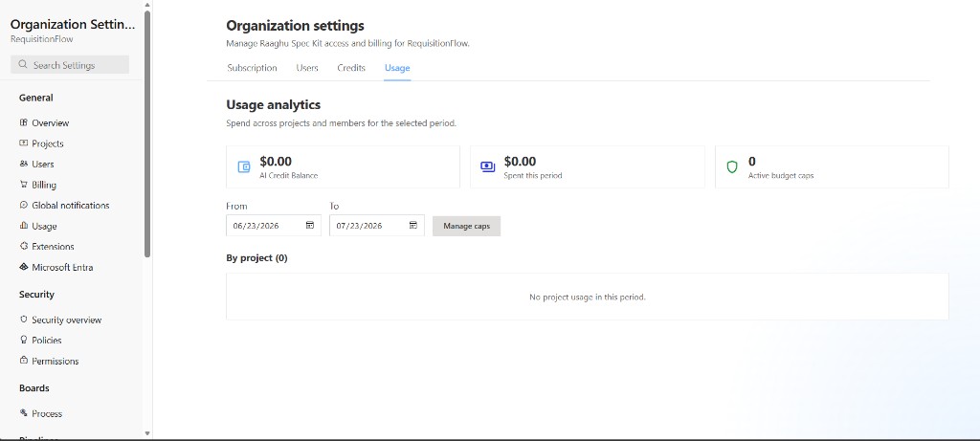Click the search magnifier icon in Search Settings
This screenshot has height=441, width=980.
coord(23,64)
